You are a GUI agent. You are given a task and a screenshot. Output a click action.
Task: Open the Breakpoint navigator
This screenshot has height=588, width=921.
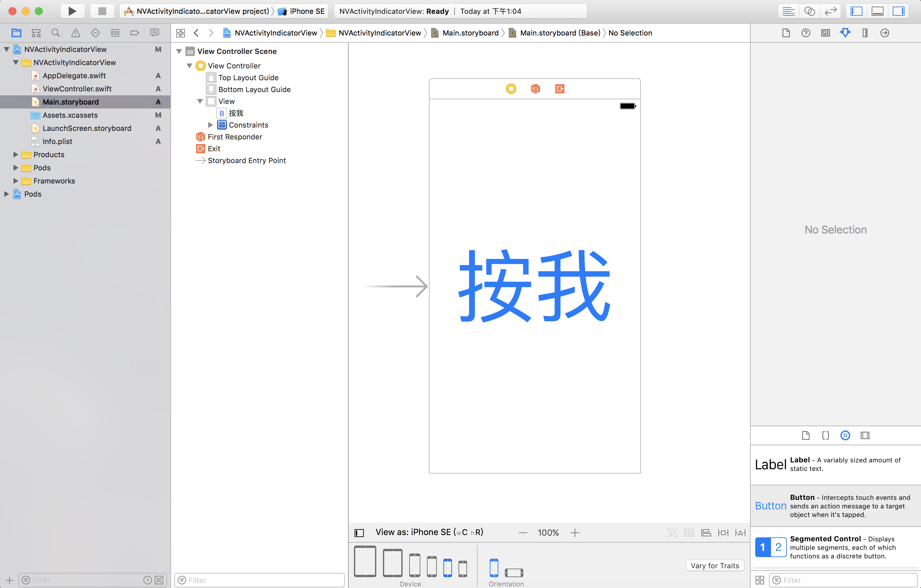tap(135, 33)
